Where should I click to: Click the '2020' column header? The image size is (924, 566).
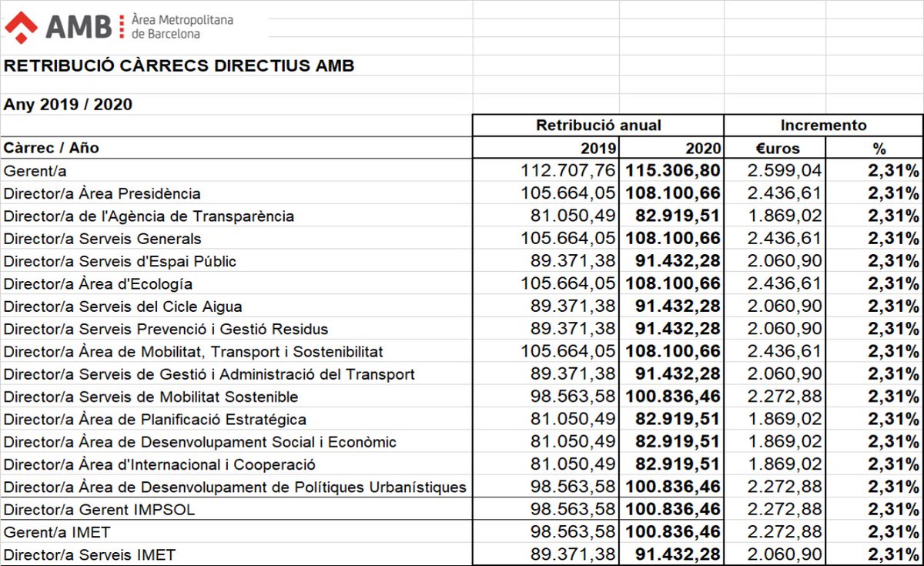[x=671, y=148]
